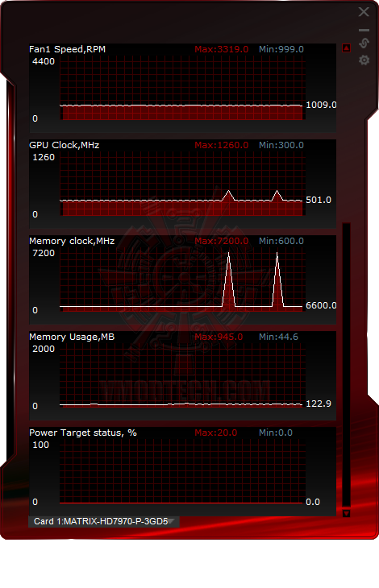Select the Memory Usage graph
Screen dimensions: 379x588
(x=181, y=375)
